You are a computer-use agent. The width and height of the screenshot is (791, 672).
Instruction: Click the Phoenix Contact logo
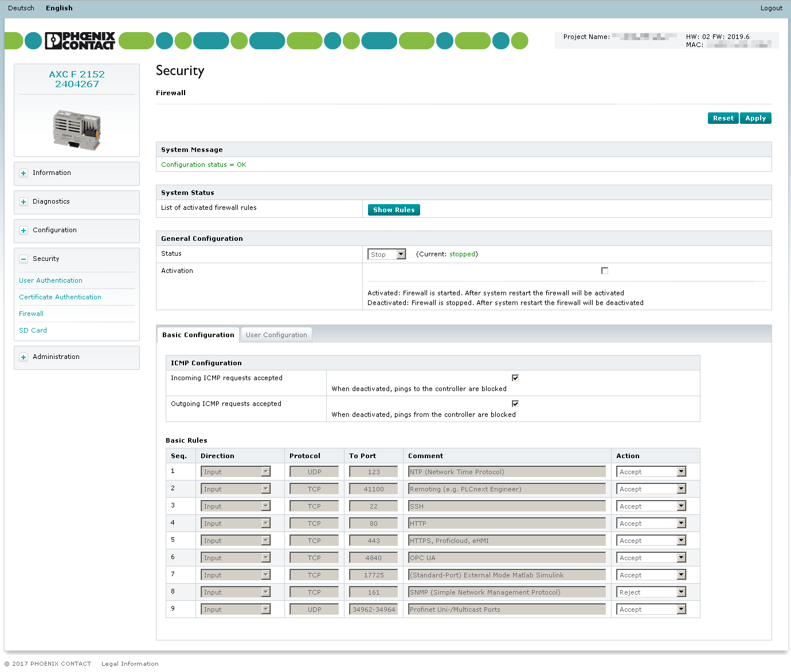pyautogui.click(x=80, y=41)
